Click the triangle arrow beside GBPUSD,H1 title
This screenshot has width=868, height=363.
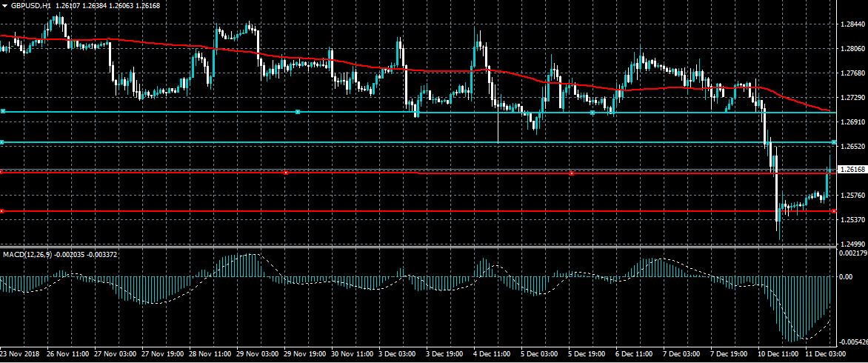point(4,5)
